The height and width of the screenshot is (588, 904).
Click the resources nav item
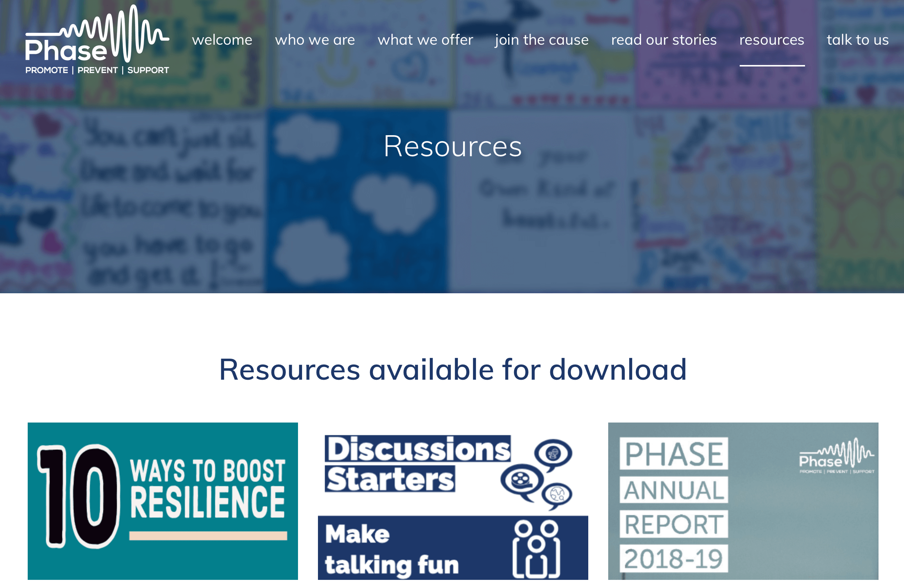coord(771,40)
